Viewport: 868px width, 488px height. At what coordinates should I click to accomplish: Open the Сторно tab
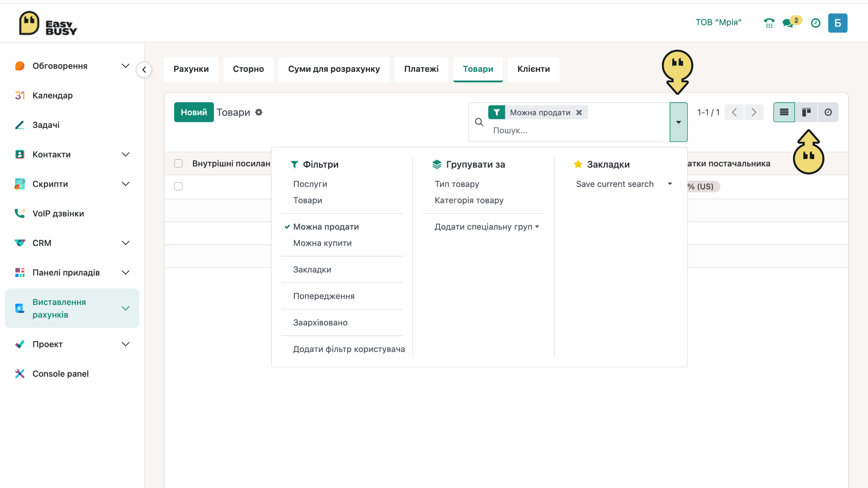coord(248,69)
